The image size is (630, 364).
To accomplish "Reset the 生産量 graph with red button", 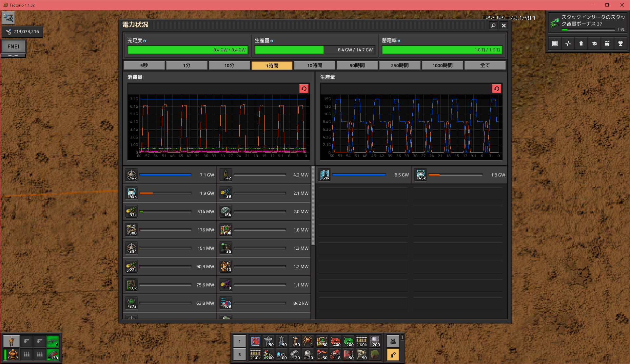I will 497,89.
